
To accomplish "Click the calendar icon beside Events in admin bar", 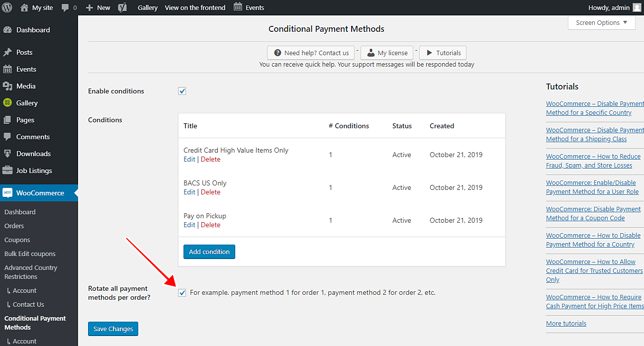I will [x=238, y=7].
